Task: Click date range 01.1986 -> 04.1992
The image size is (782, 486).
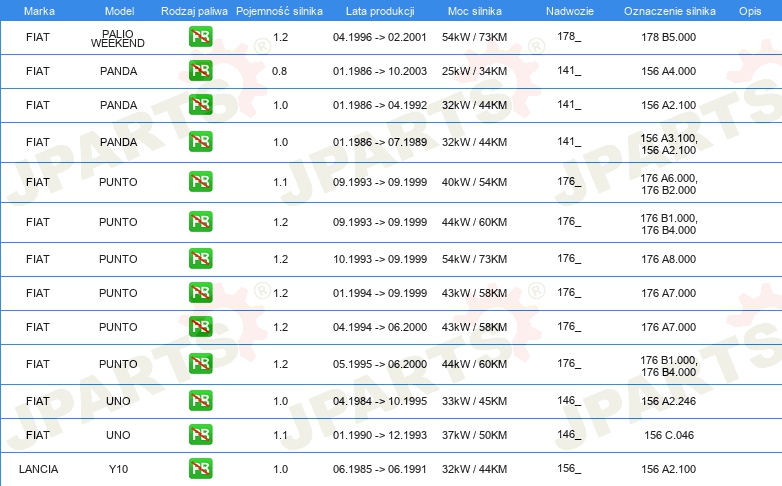Action: 380,105
